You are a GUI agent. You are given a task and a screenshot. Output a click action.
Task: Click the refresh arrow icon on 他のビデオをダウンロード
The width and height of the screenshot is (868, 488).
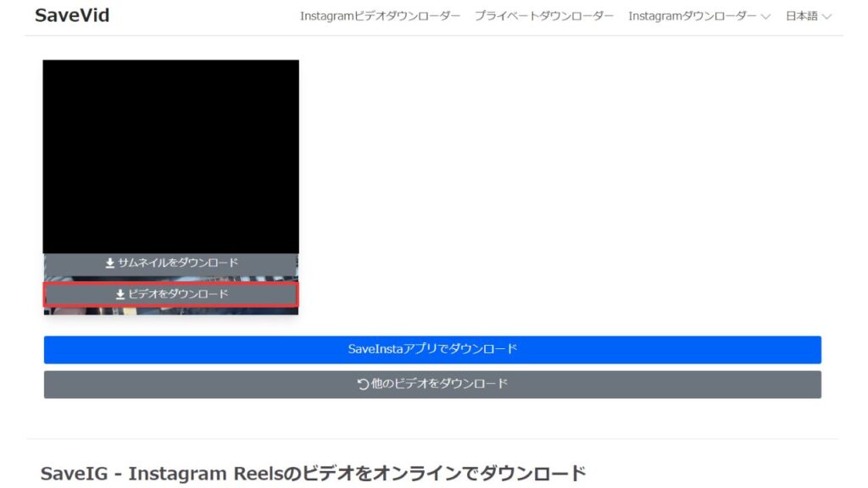coord(363,384)
